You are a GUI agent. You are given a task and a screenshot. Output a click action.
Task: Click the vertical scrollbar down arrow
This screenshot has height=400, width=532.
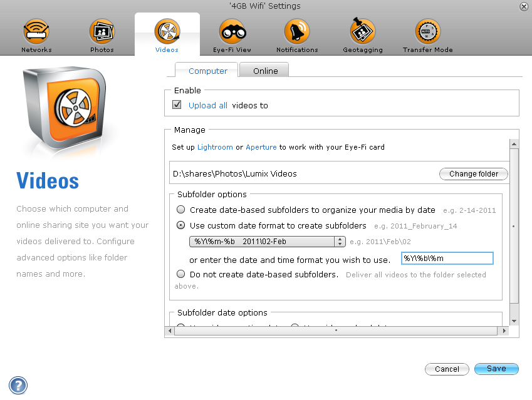tap(514, 321)
